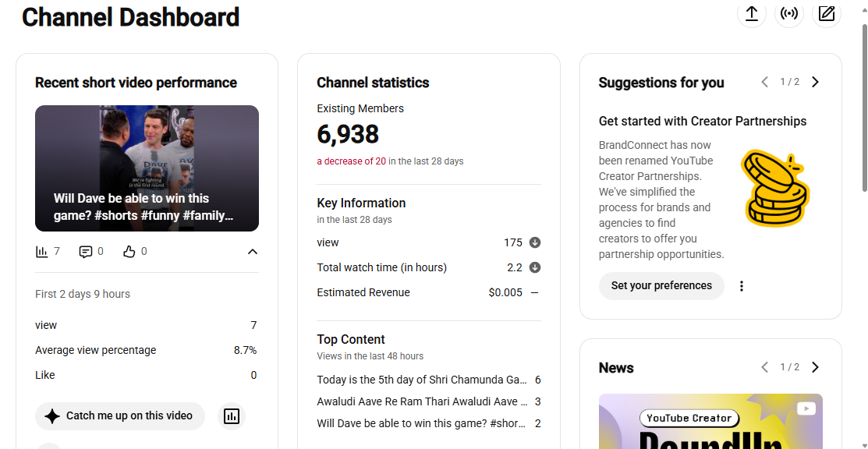Open video analytics icon beside Catch me up

click(232, 416)
